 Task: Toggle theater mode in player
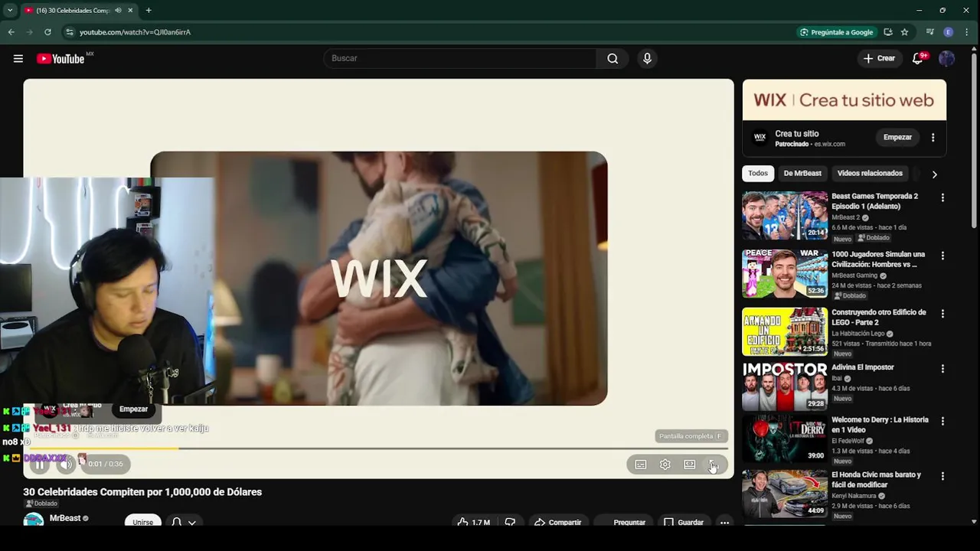pyautogui.click(x=690, y=465)
